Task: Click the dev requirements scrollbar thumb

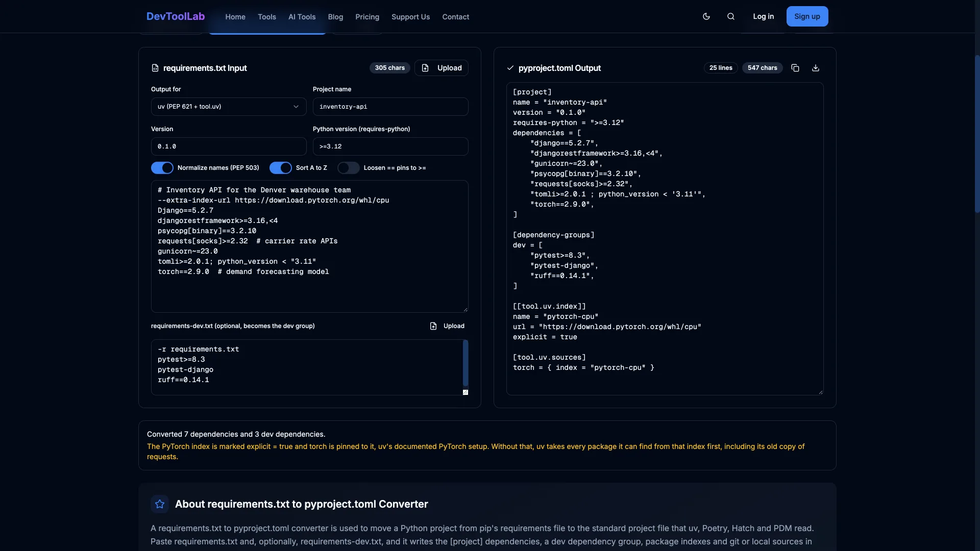Action: [x=465, y=363]
